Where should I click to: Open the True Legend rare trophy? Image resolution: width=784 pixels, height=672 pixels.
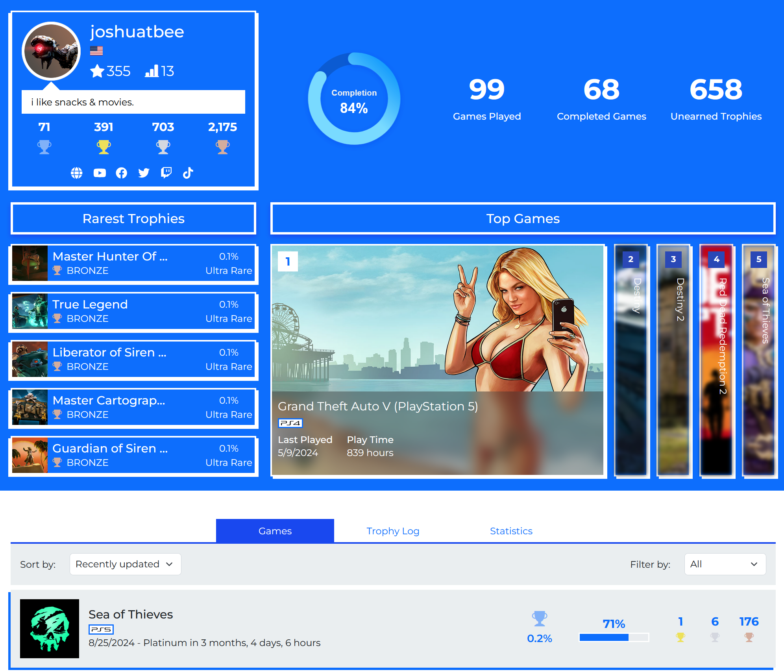coord(133,312)
